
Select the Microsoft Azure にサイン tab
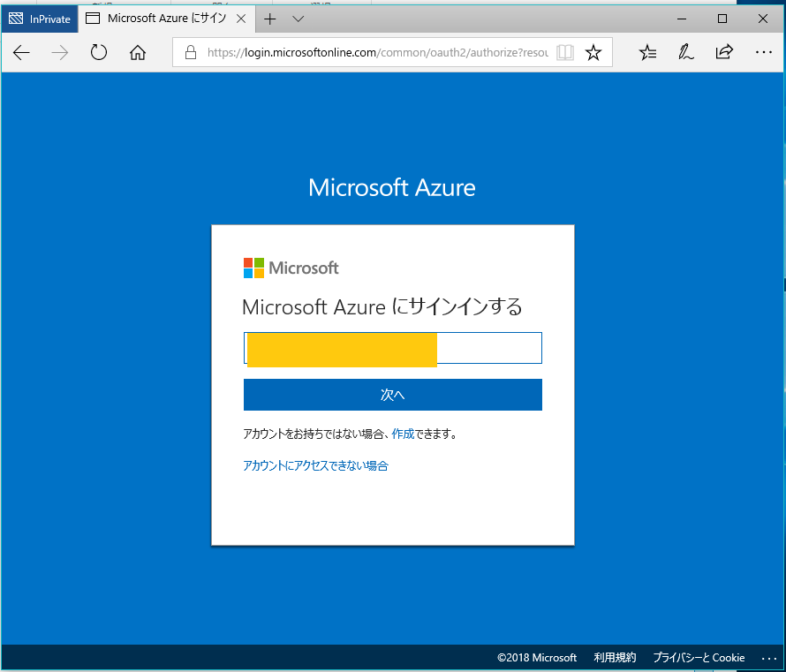(166, 19)
